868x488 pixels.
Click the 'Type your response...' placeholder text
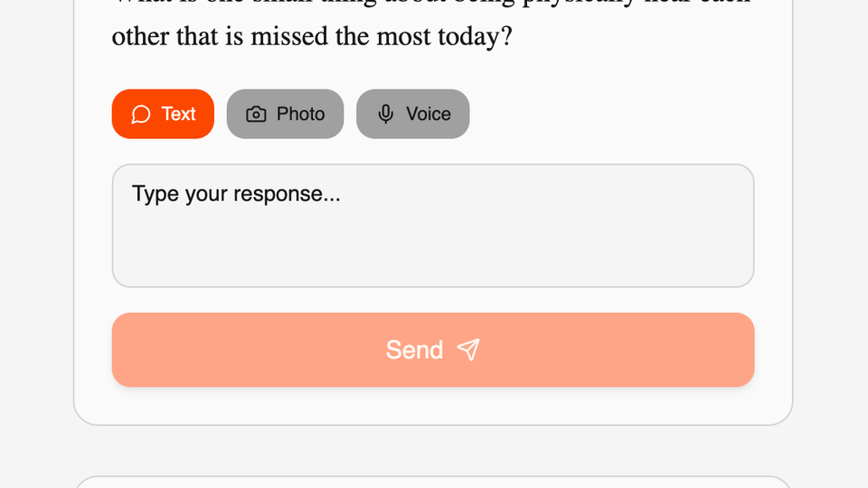(236, 193)
